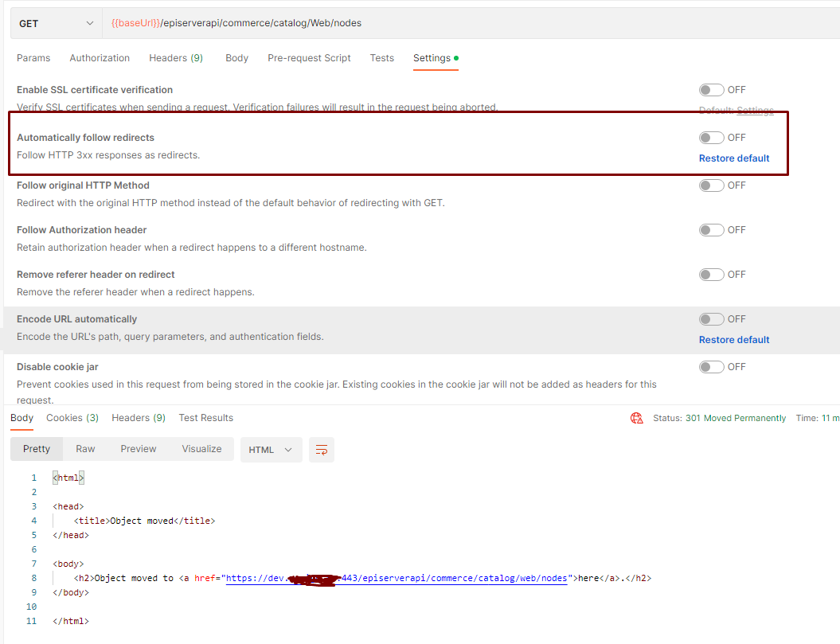The width and height of the screenshot is (840, 644).
Task: Switch on Encode URL automatically
Action: 711,319
